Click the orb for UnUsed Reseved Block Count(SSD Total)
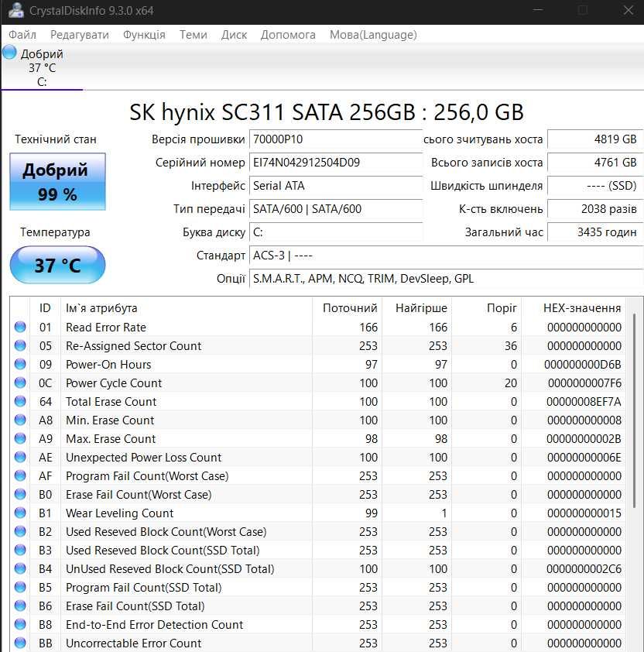This screenshot has width=644, height=652. 20,568
